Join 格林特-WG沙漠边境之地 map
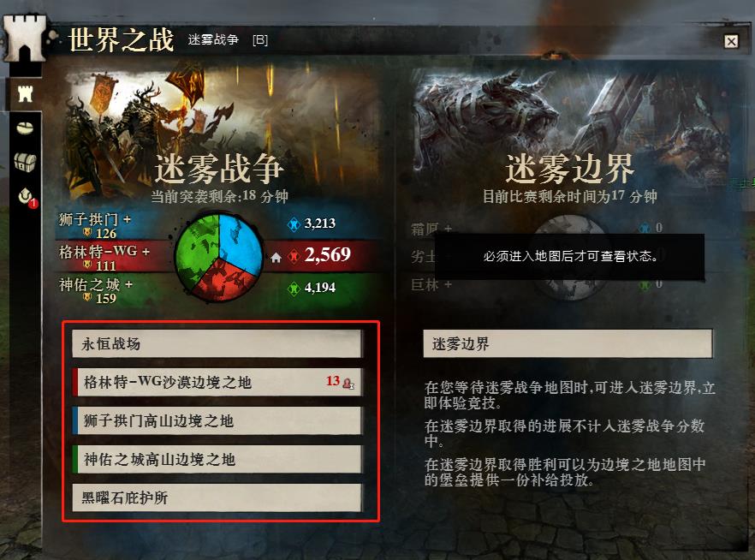This screenshot has height=560, width=755. [x=217, y=382]
